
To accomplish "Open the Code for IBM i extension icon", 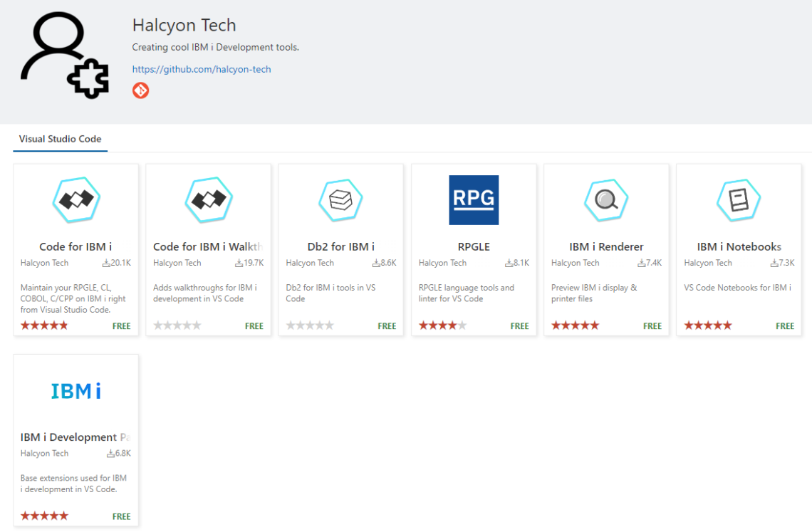I will click(76, 199).
